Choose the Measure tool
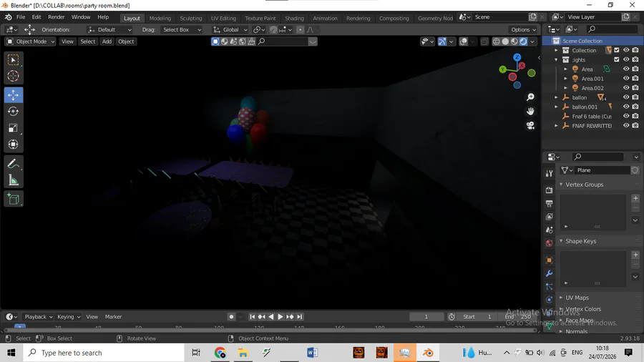 pos(13,180)
